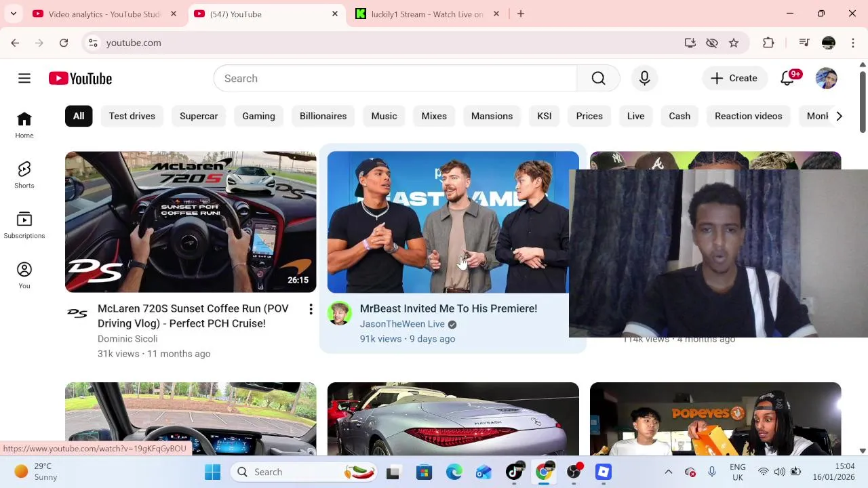Open Subscriptions in sidebar
Viewport: 868px width, 488px height.
[x=24, y=226]
